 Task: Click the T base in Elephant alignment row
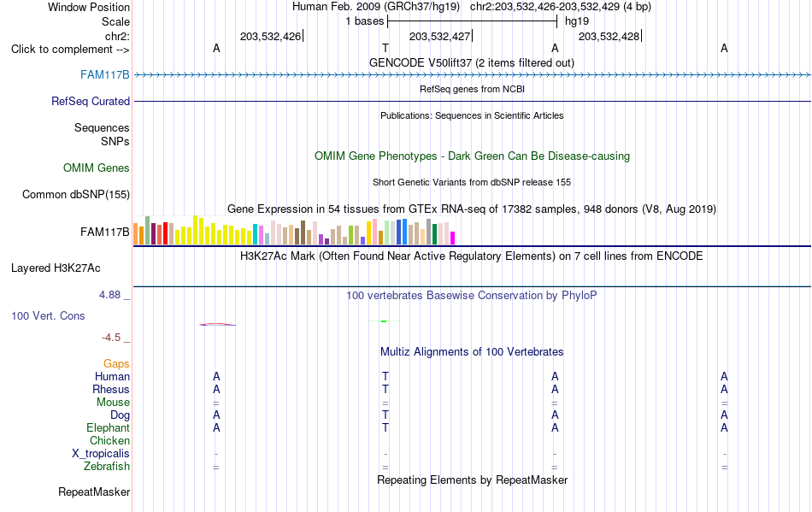[x=385, y=427]
